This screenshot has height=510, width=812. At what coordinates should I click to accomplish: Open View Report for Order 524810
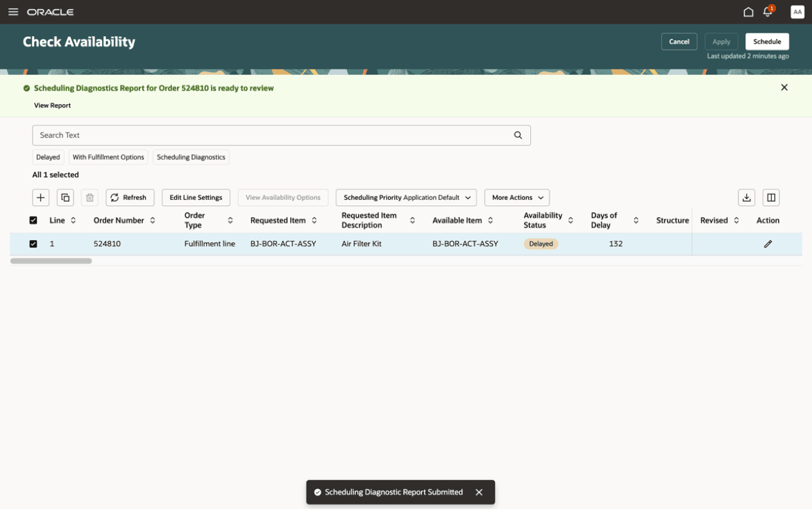(52, 105)
